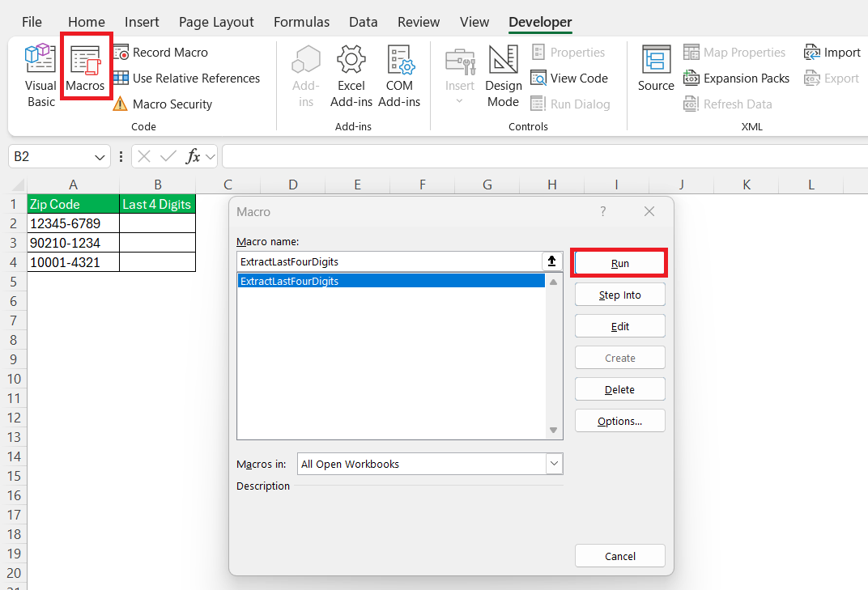Open the Visual Basic editor
Image resolution: width=868 pixels, height=590 pixels.
pyautogui.click(x=40, y=75)
